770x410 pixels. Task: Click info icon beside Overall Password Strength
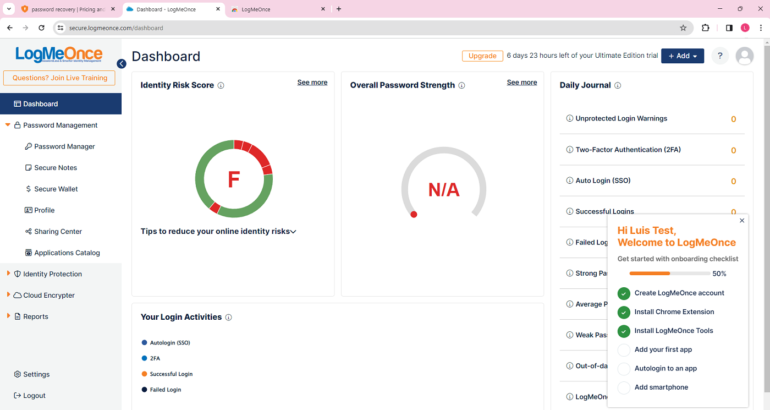(462, 86)
